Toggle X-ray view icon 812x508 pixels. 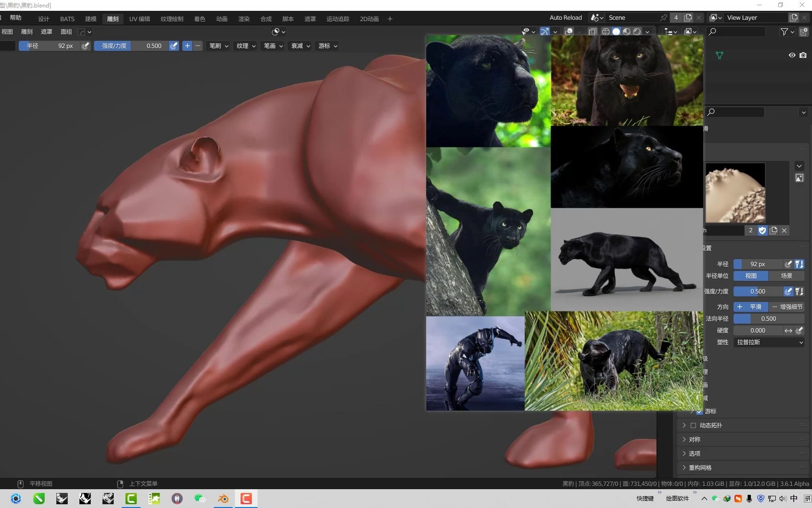point(593,32)
